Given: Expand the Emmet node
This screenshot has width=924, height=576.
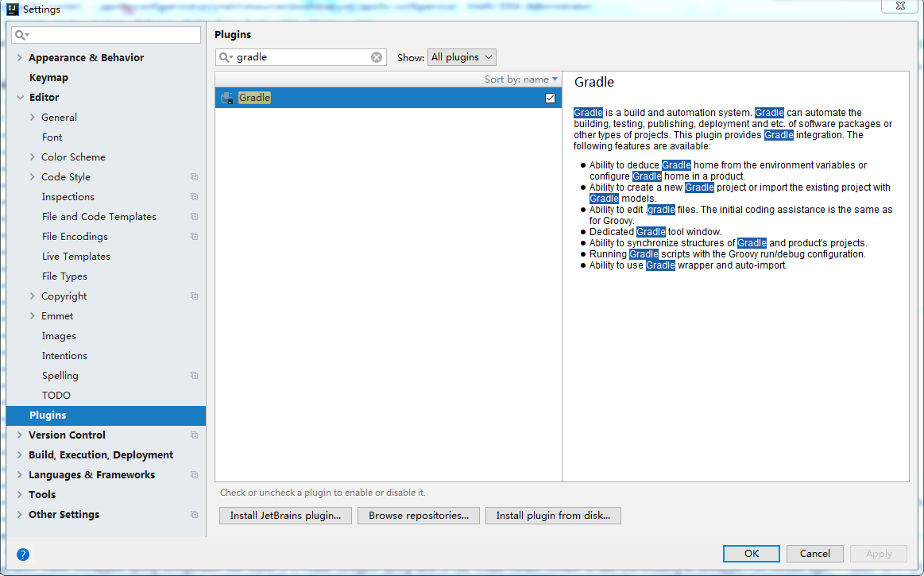Looking at the screenshot, I should pos(33,316).
